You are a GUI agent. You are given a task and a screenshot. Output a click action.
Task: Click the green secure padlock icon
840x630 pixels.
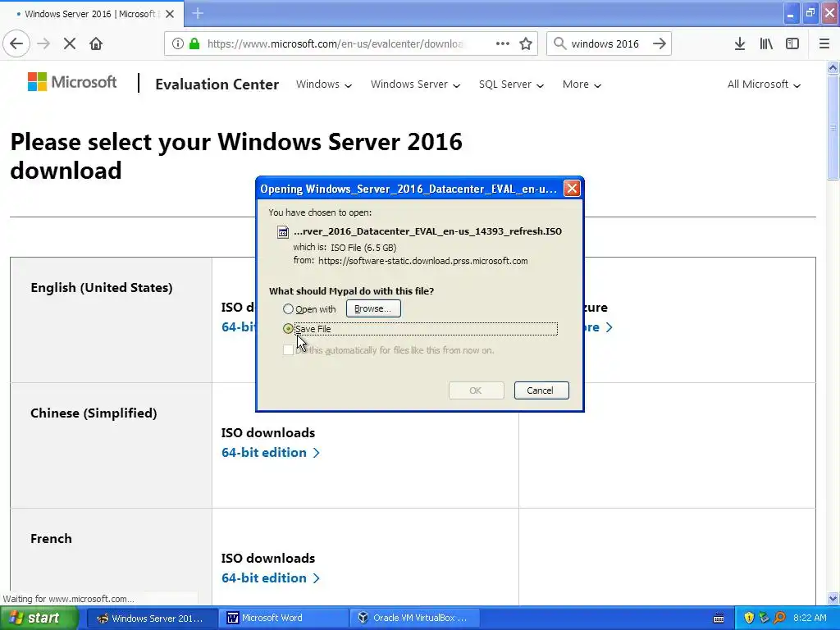(194, 43)
